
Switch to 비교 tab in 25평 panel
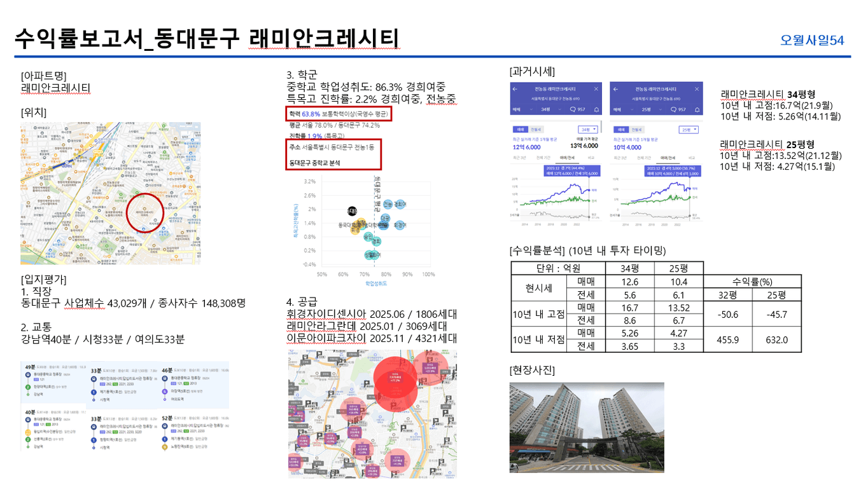(x=691, y=158)
